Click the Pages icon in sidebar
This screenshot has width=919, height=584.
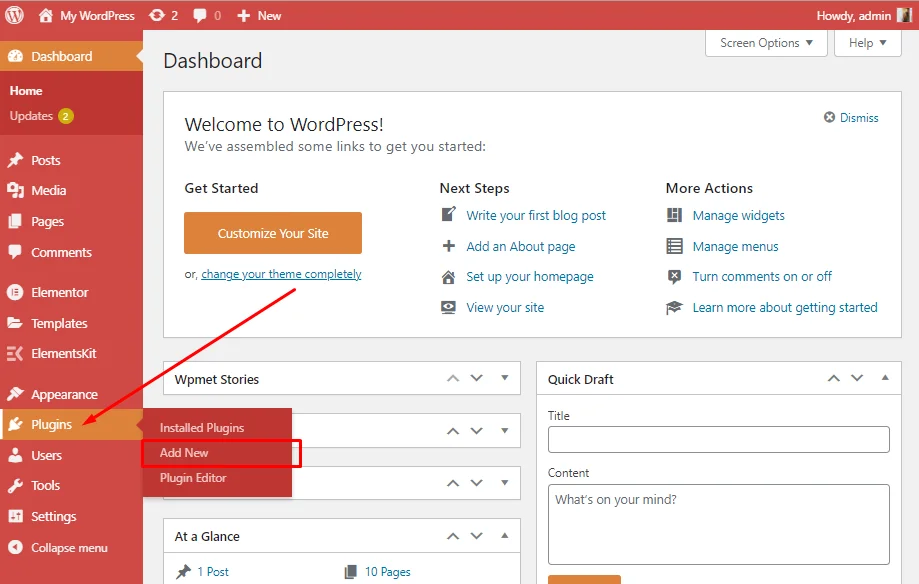[x=15, y=221]
